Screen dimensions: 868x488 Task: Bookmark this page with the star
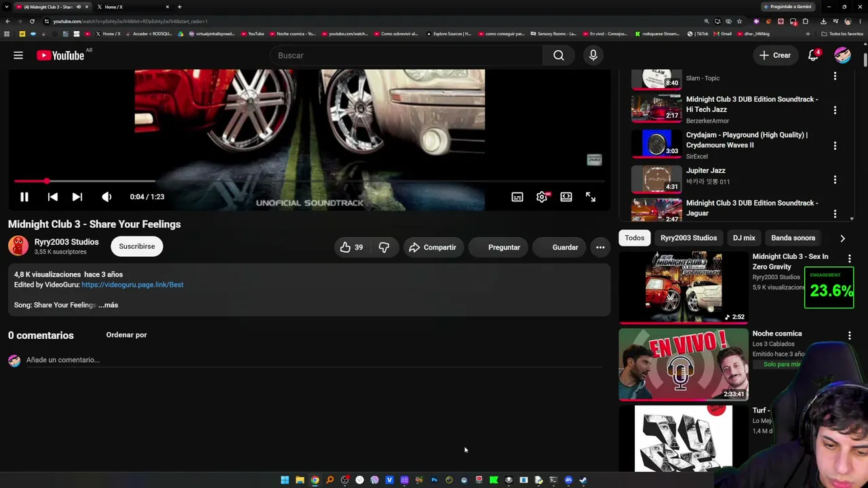point(739,21)
